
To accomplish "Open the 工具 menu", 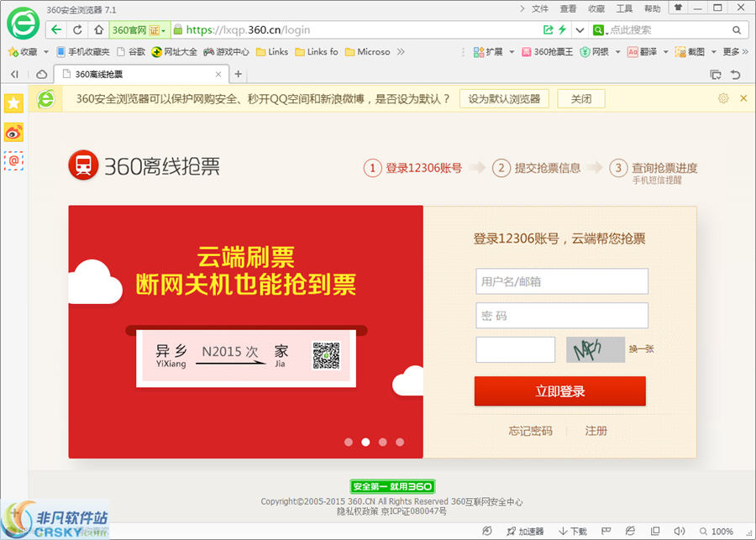I will pos(624,8).
